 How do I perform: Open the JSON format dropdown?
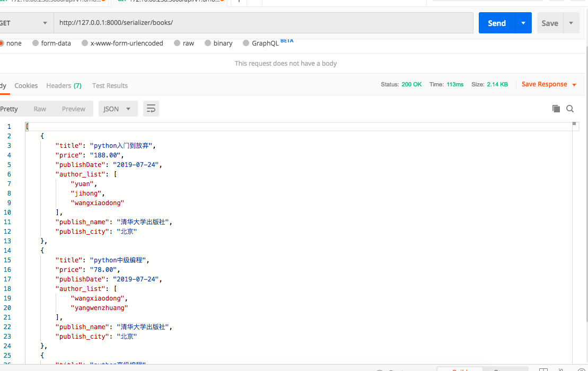coord(118,109)
